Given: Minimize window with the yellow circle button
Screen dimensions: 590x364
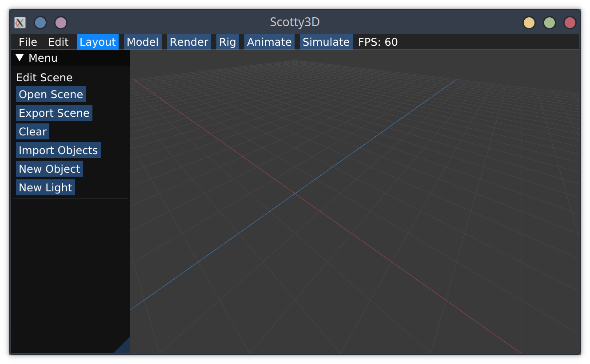Looking at the screenshot, I should tap(529, 23).
